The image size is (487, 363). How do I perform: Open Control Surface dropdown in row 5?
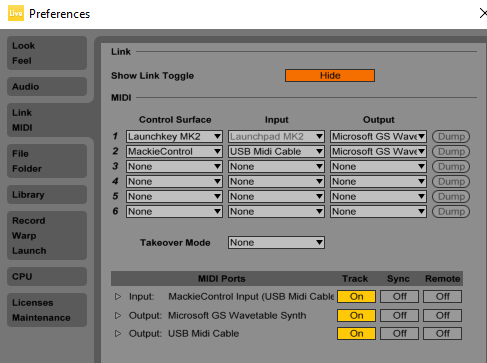[x=174, y=196]
